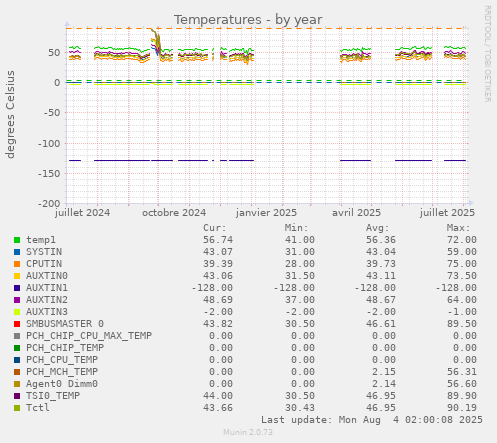
Task: Click the PCH_CPU_TEMP navy legend swatch
Action: [17, 360]
